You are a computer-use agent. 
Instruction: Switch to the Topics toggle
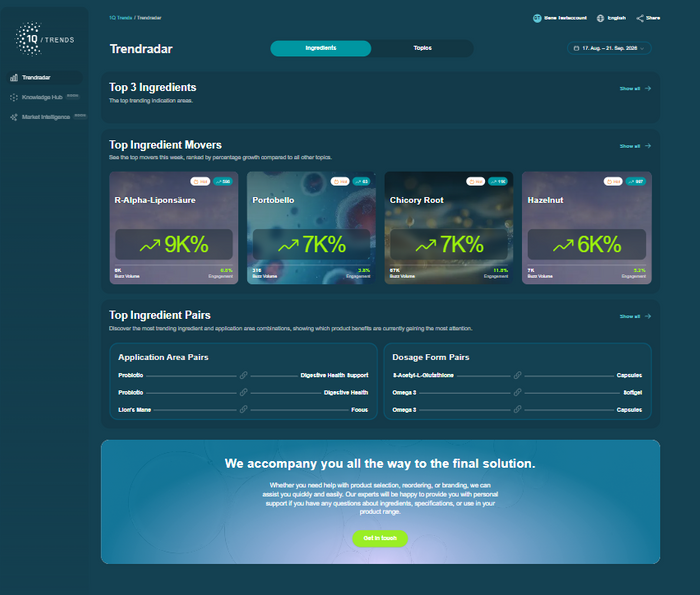[x=422, y=48]
